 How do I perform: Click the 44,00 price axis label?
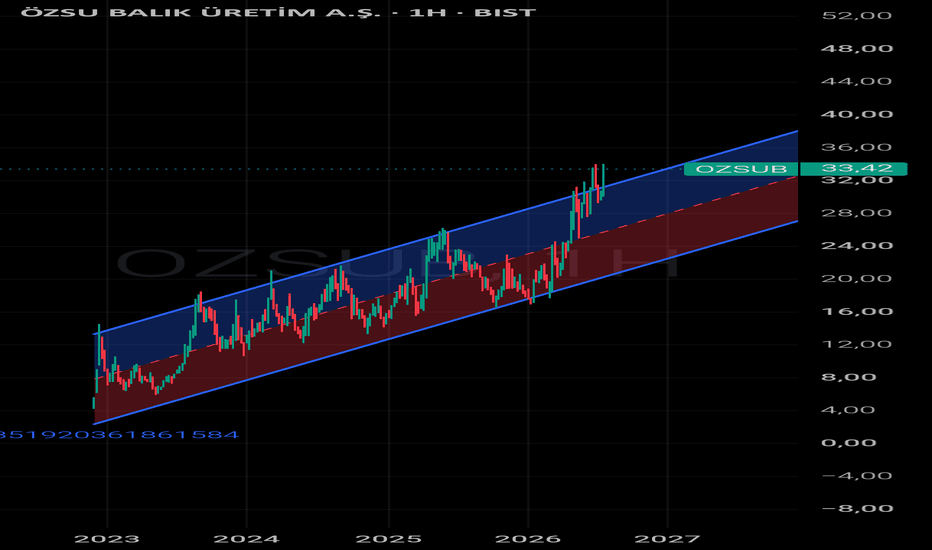[857, 81]
